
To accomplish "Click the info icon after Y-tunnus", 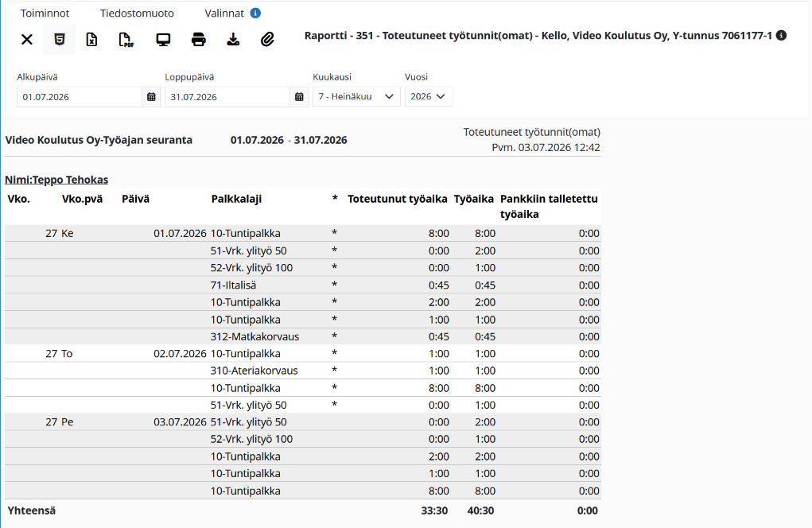I will (x=782, y=35).
